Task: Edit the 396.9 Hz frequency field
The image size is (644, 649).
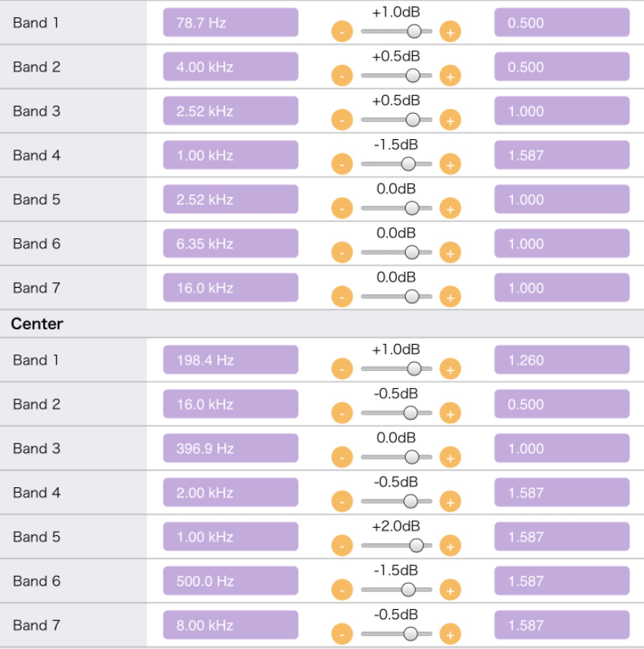Action: tap(230, 448)
